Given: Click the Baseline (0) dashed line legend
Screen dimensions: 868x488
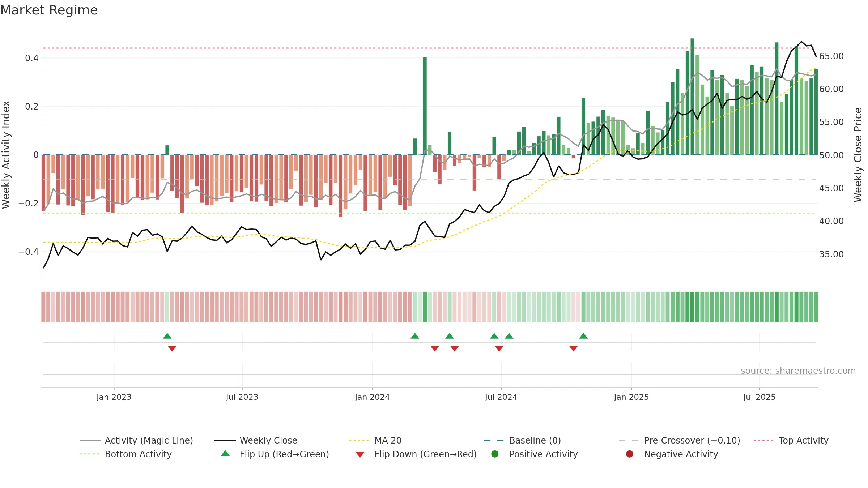Looking at the screenshot, I should [522, 440].
